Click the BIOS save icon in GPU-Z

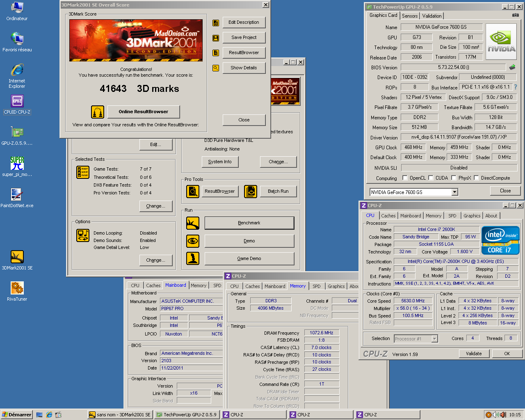click(512, 67)
